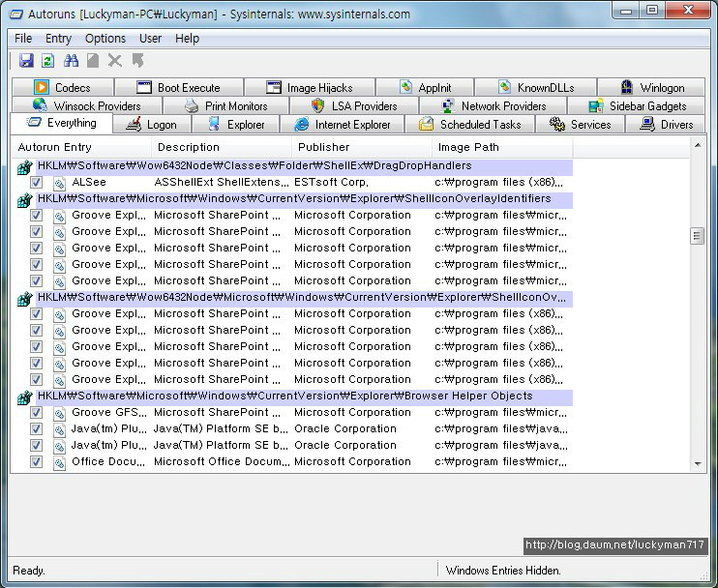Select the 'ALSee' entry name

pyautogui.click(x=89, y=182)
